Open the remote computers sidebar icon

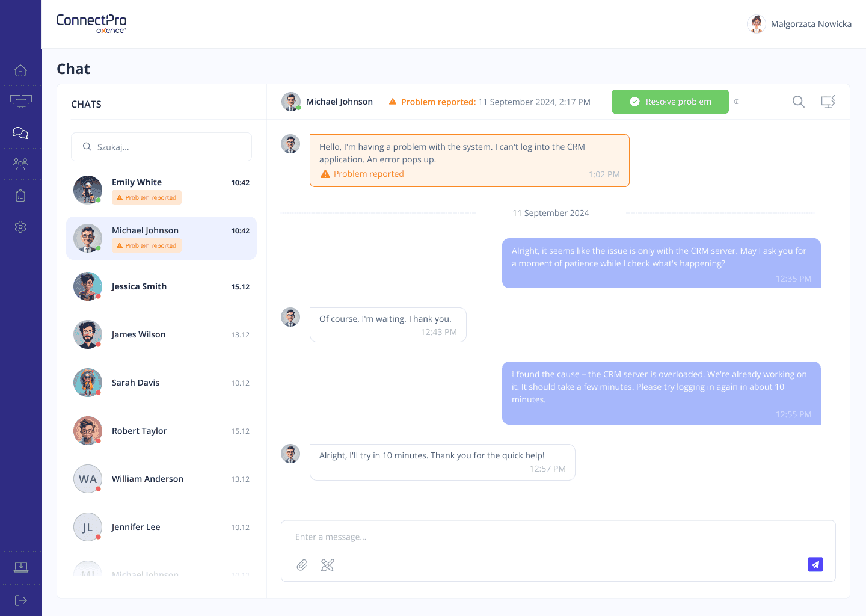(x=20, y=102)
